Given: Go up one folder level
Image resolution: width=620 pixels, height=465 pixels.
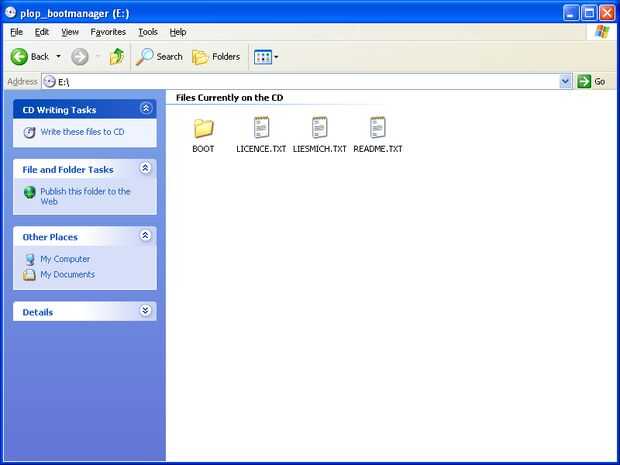Looking at the screenshot, I should (116, 57).
